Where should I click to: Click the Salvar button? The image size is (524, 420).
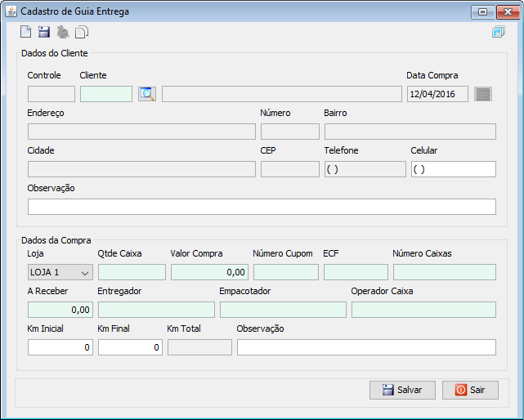402,390
